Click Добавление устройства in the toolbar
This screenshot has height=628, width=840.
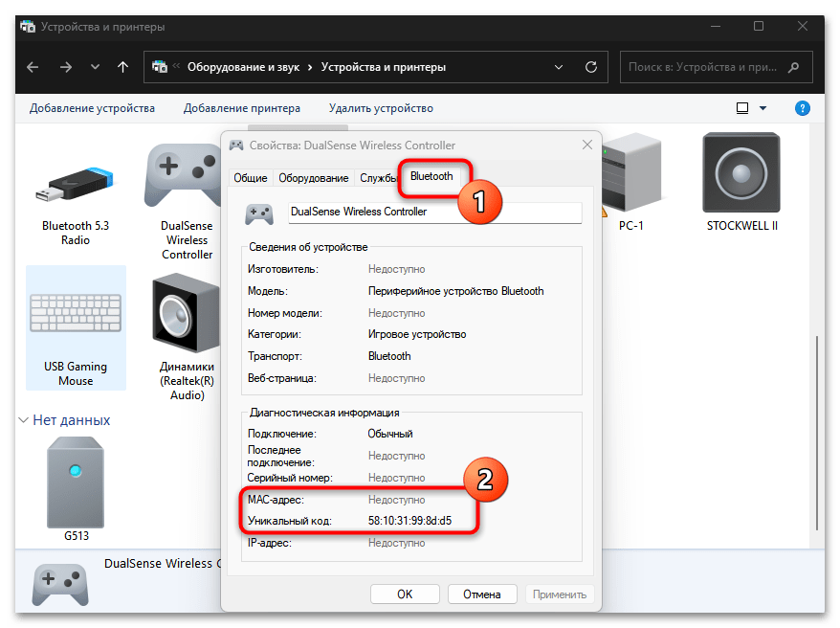(92, 108)
